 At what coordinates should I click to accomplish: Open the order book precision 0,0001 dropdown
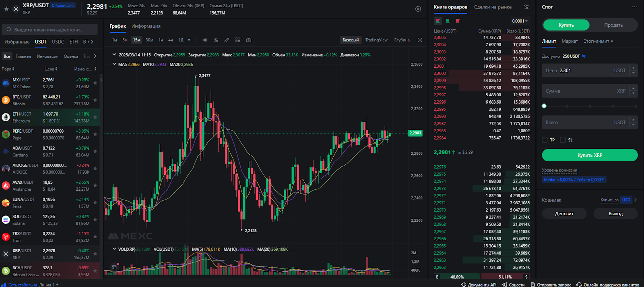point(520,21)
